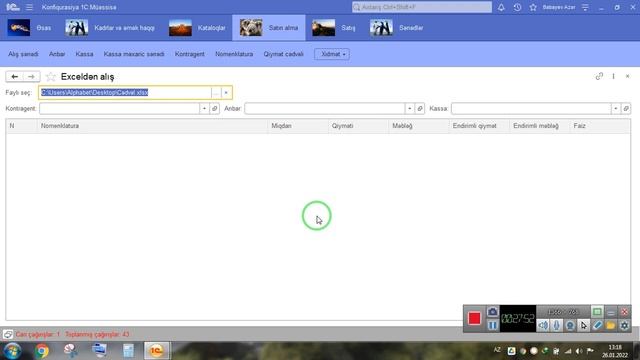Viewport: 640px width, 360px height.
Task: Open Kassa məxaric sənədi
Action: (134, 54)
